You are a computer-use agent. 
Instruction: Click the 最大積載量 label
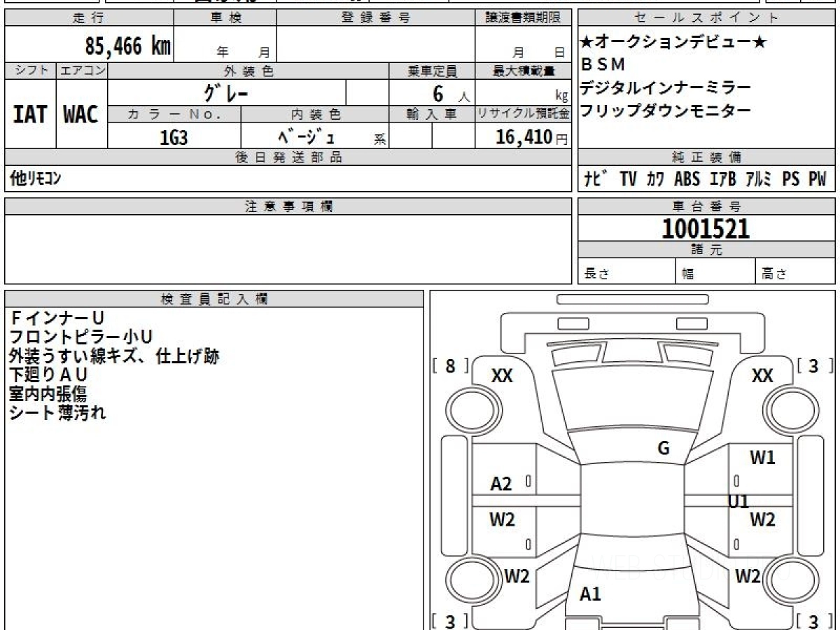coord(524,71)
